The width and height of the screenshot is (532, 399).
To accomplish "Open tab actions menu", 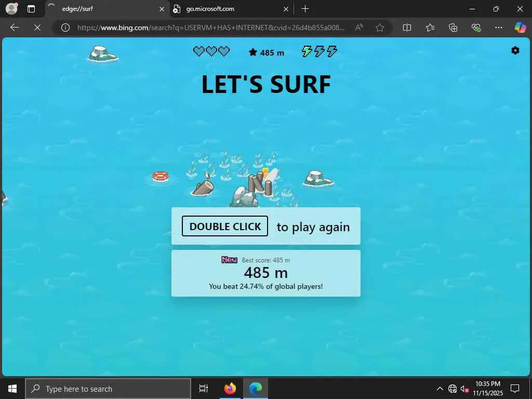I will [x=31, y=9].
